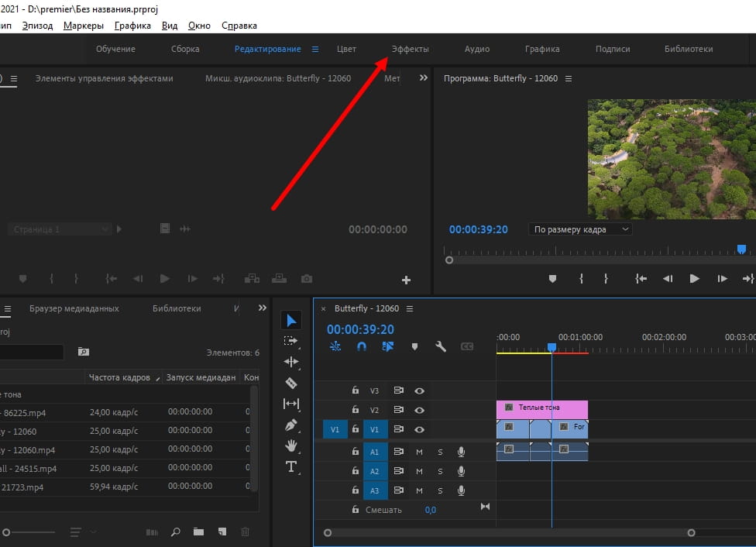Switch to the Эффекты workspace tab

410,49
